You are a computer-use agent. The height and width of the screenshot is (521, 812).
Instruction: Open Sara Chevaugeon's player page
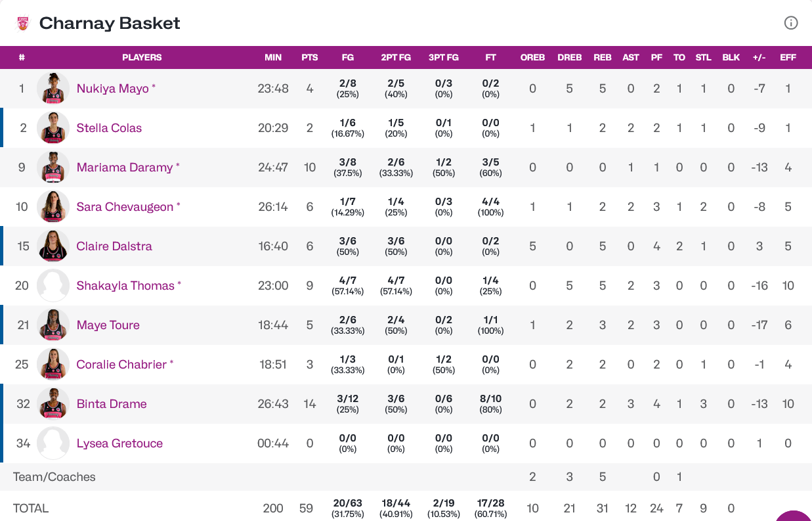(x=125, y=207)
